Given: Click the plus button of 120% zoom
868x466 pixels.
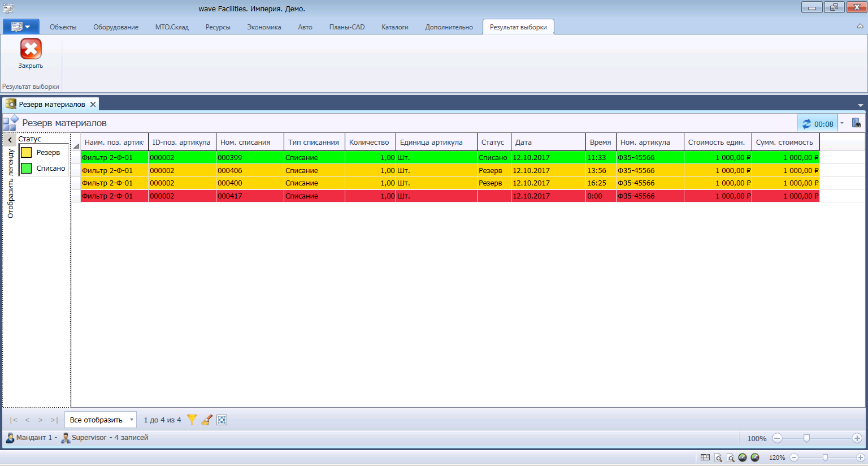Looking at the screenshot, I should click(860, 458).
